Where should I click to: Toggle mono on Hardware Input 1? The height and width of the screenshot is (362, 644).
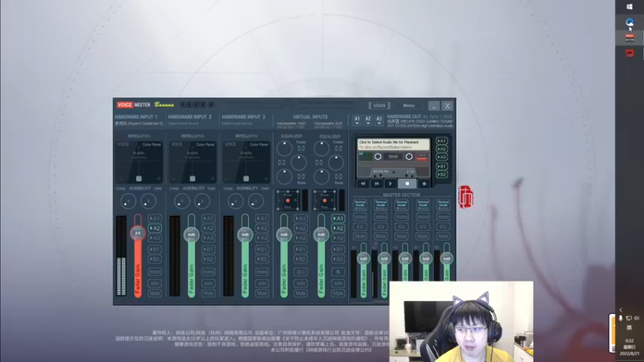pyautogui.click(x=155, y=272)
